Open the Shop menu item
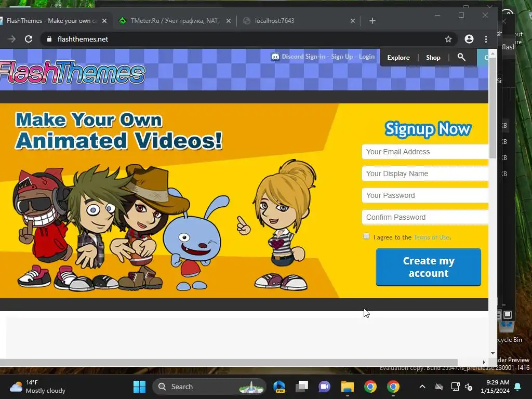The width and height of the screenshot is (532, 399). (x=433, y=57)
